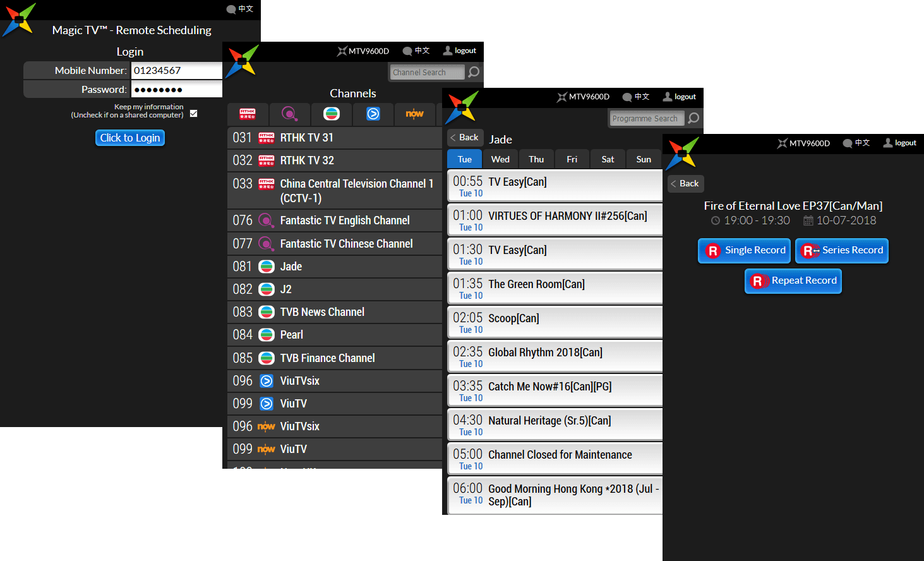Select 01:30 TV Easy[Can] programme
The height and width of the screenshot is (561, 924).
pos(555,254)
